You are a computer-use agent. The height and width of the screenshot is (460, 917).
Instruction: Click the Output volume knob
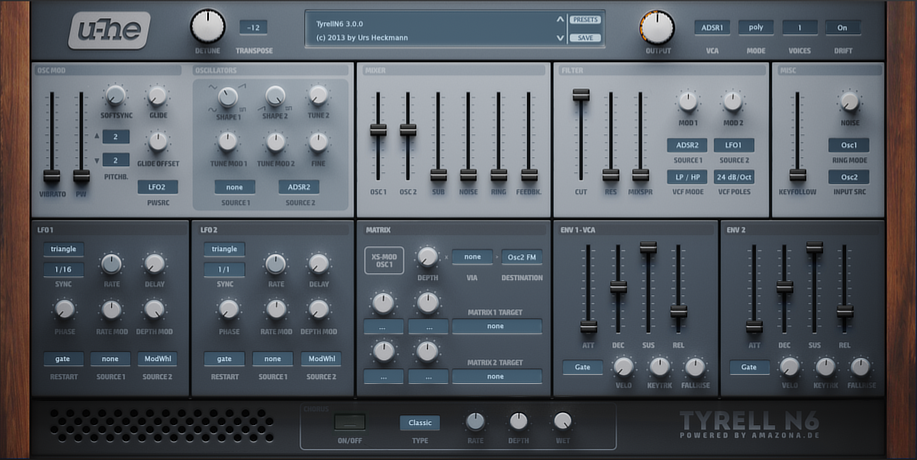coord(657,27)
